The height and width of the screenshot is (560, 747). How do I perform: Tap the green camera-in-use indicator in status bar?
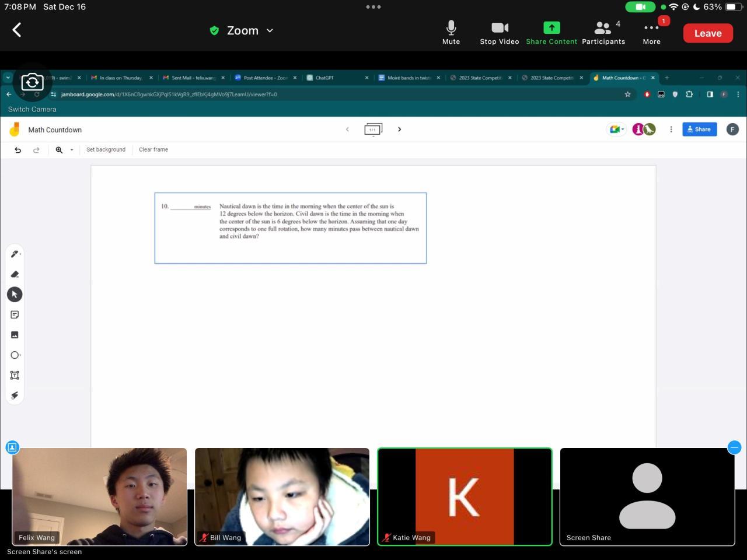[640, 7]
